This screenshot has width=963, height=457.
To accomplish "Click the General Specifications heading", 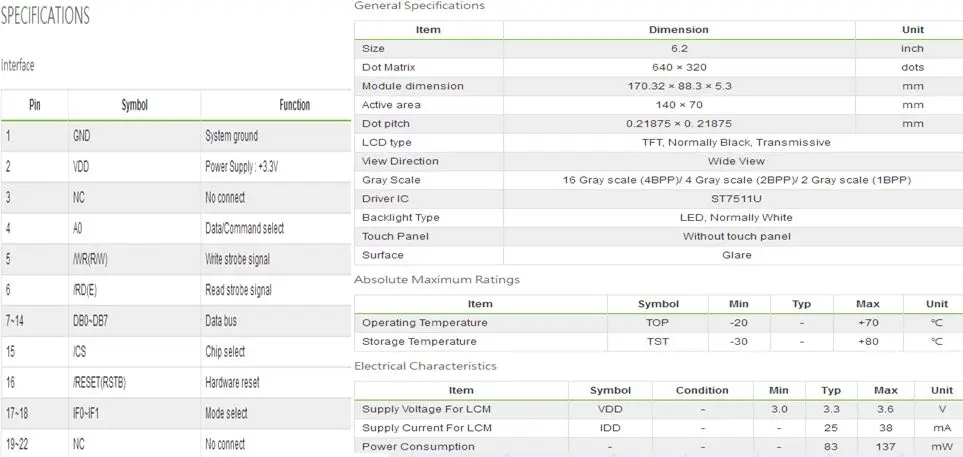I will point(419,6).
